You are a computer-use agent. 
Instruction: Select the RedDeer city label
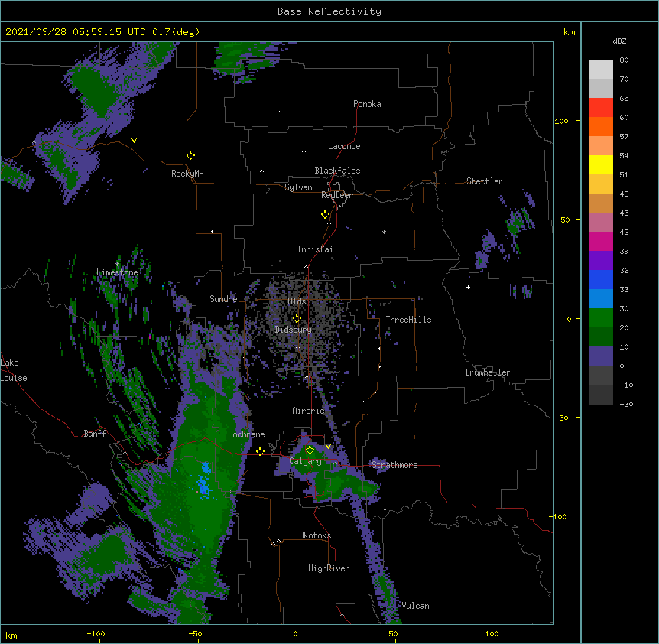click(x=336, y=195)
